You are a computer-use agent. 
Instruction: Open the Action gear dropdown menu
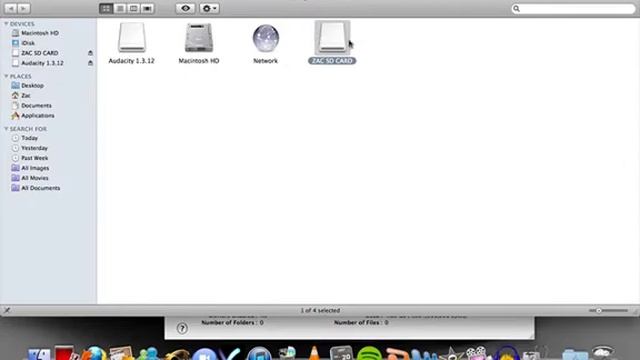209,8
